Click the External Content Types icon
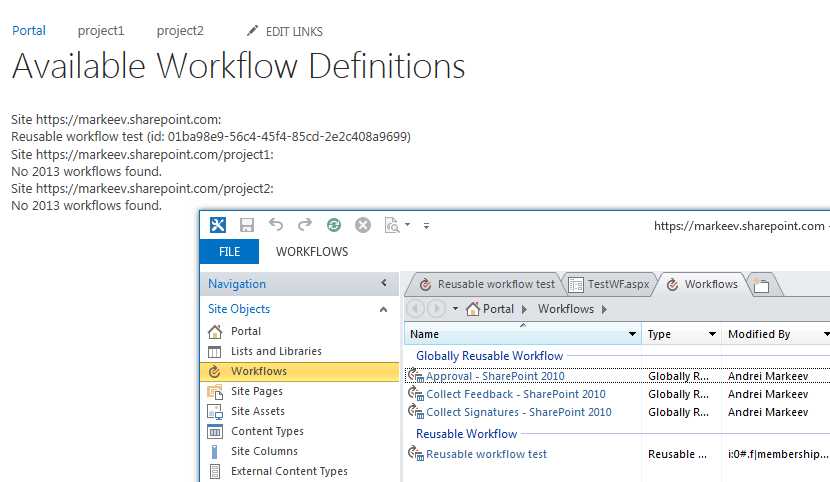Viewport: 830px width, 482px height. click(215, 471)
